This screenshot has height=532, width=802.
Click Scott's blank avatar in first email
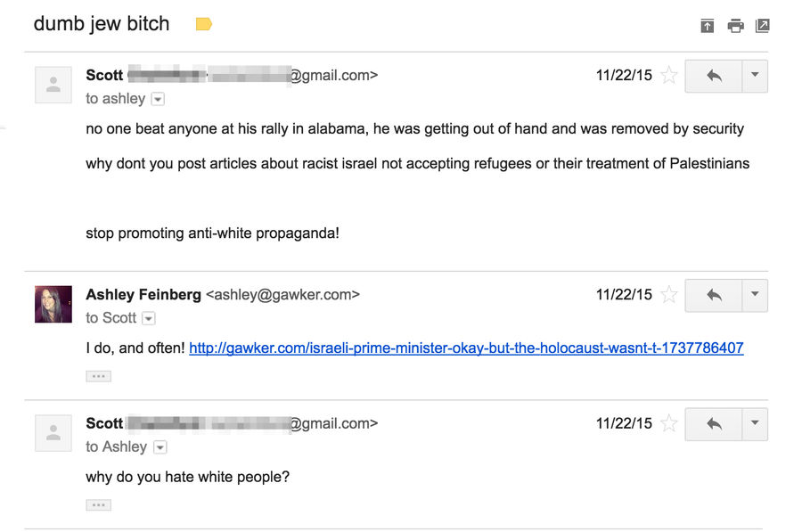[x=53, y=85]
